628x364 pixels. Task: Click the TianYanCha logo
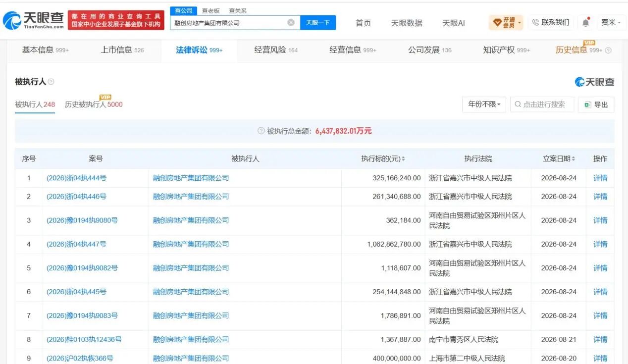coord(34,20)
